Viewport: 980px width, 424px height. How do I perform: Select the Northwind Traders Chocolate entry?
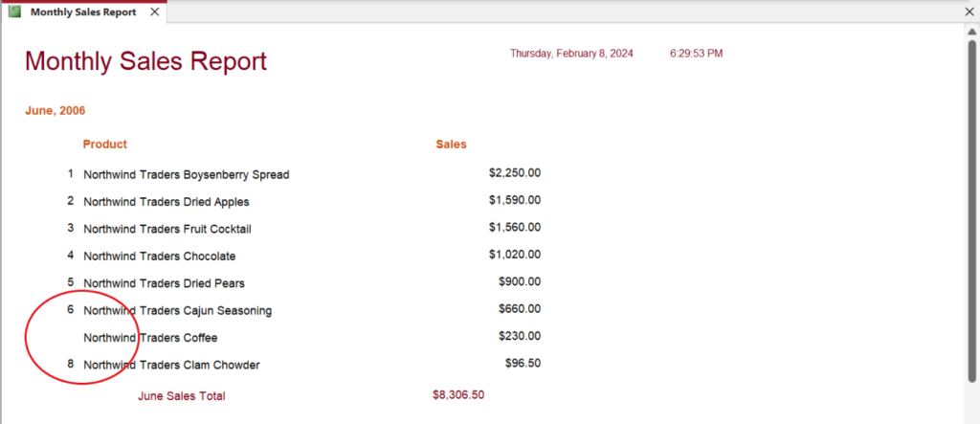pyautogui.click(x=159, y=257)
